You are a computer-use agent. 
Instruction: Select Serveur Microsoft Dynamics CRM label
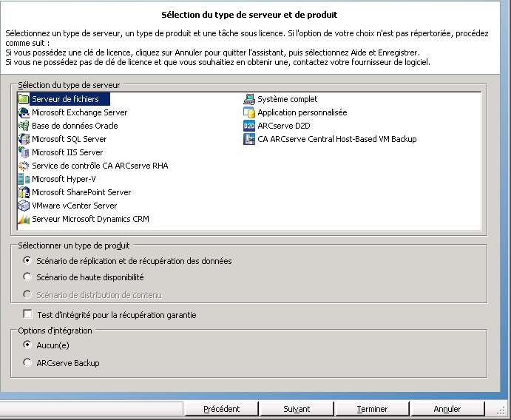coord(90,219)
